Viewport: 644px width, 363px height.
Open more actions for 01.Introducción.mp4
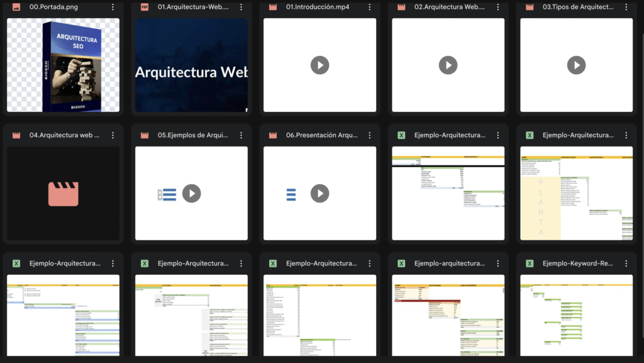(370, 7)
